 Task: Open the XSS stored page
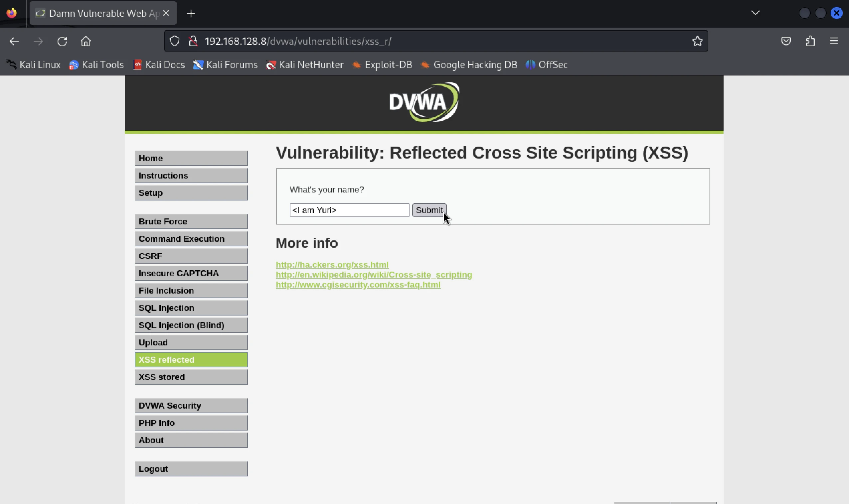coord(191,377)
